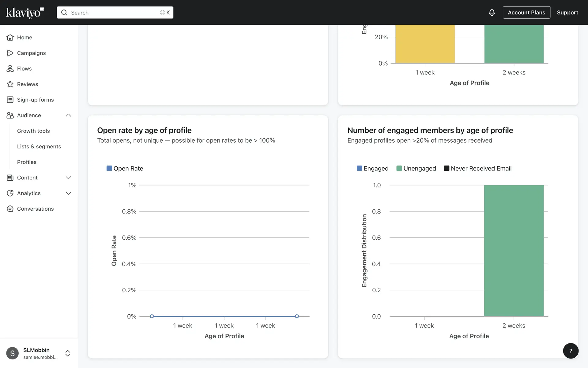Viewport: 588px width, 368px height.
Task: Click the Home house icon
Action: [x=10, y=37]
